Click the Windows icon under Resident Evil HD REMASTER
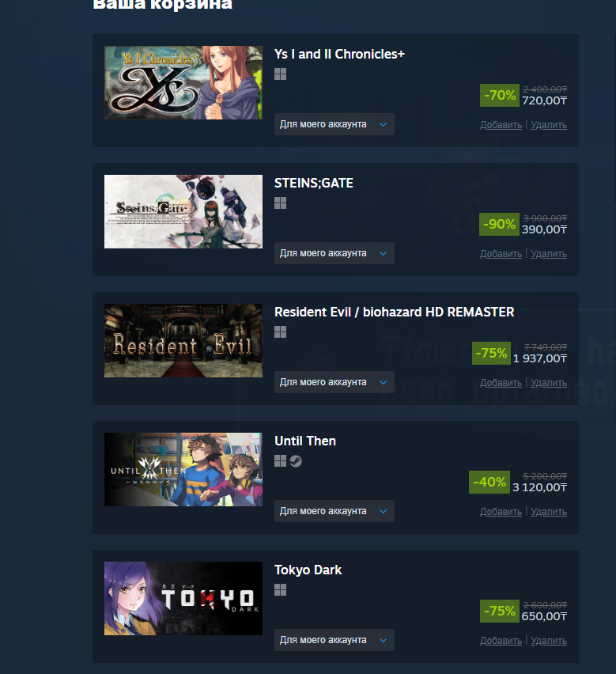This screenshot has width=616, height=674. [280, 332]
